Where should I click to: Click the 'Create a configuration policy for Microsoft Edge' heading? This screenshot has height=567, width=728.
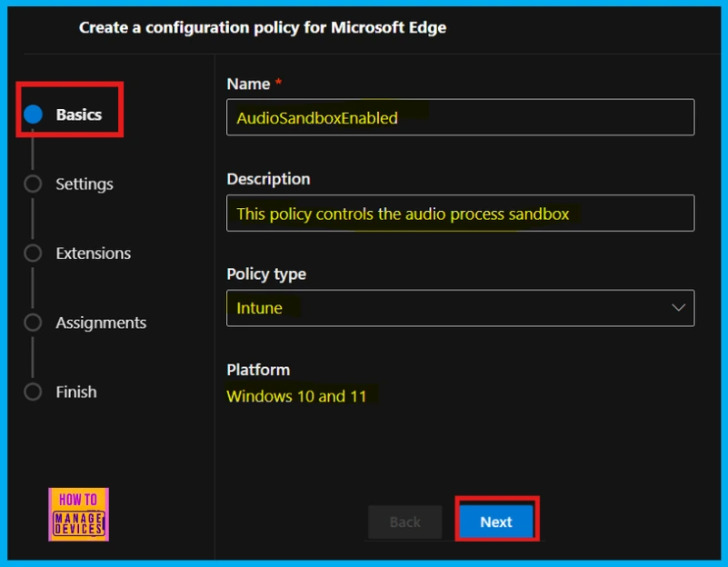[263, 27]
